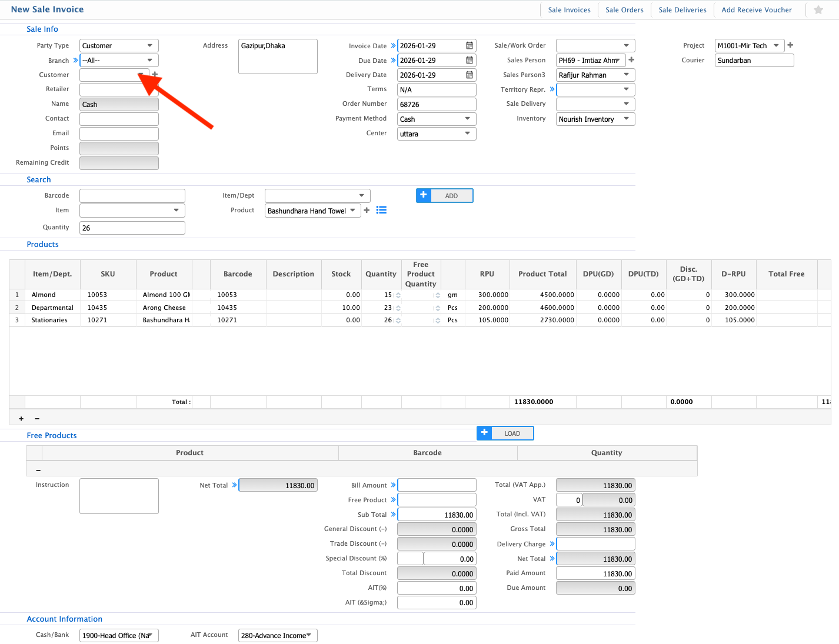
Task: Open the product list icon in Search
Action: tap(381, 211)
